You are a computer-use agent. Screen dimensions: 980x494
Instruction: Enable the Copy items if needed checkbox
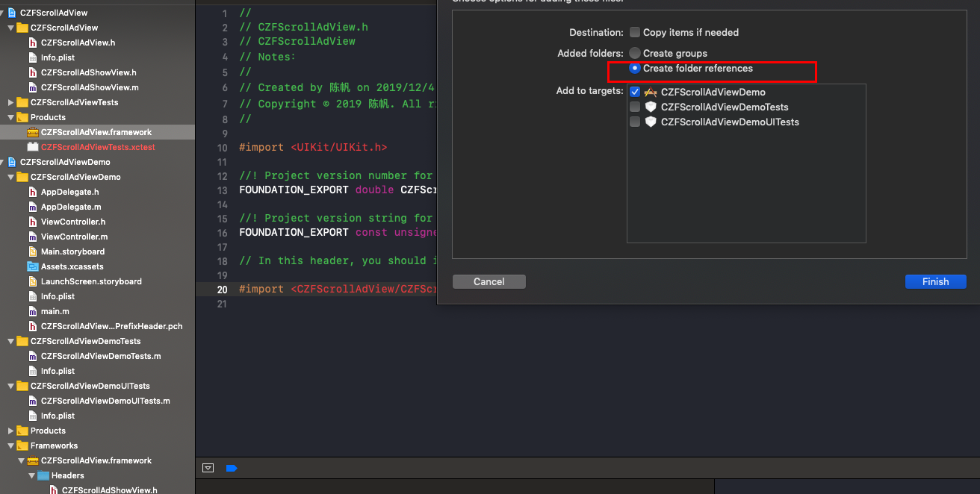coord(635,32)
